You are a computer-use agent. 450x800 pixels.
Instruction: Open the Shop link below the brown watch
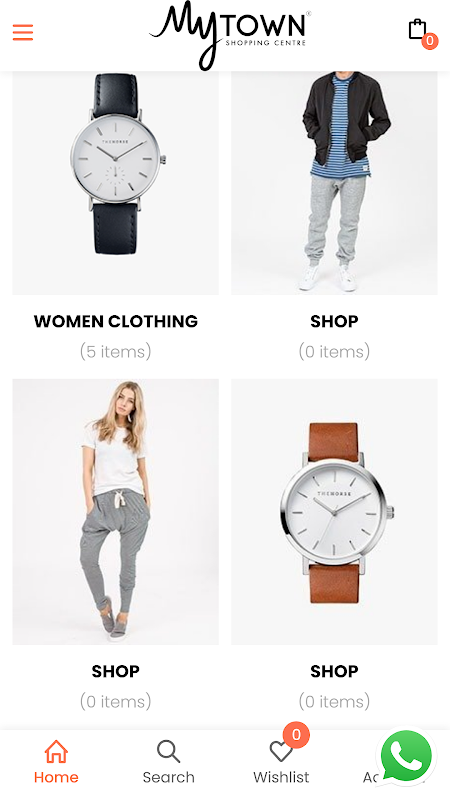[334, 671]
